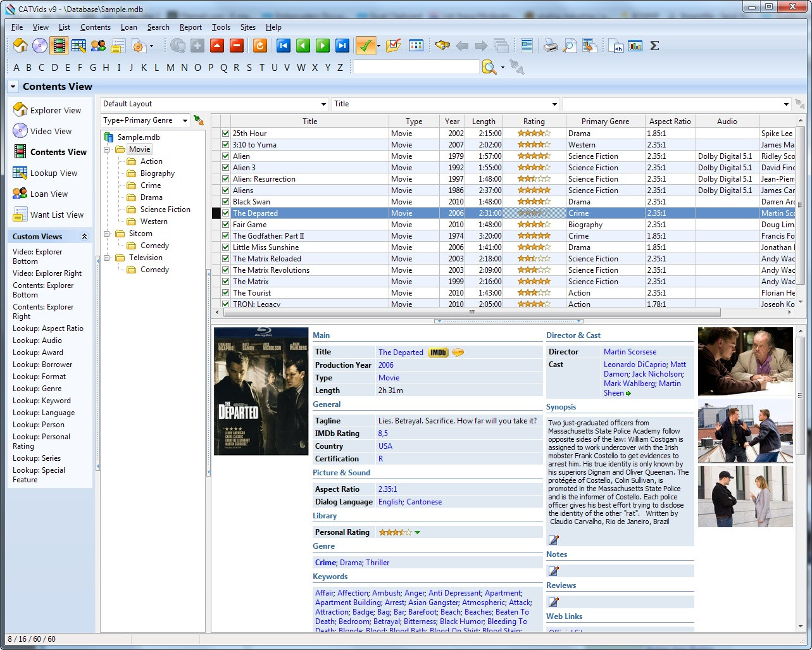Toggle checkbox for The Matrix Reloaded row
The width and height of the screenshot is (812, 650).
[x=225, y=259]
